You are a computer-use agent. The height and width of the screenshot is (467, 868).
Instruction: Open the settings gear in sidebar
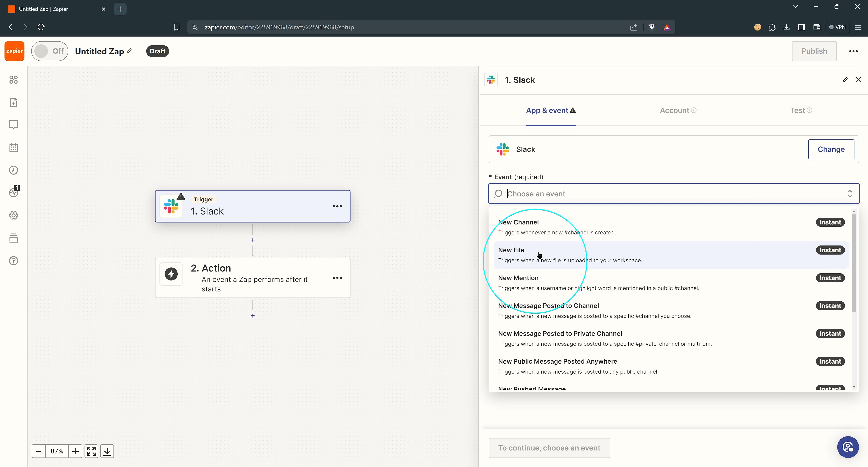pos(14,215)
